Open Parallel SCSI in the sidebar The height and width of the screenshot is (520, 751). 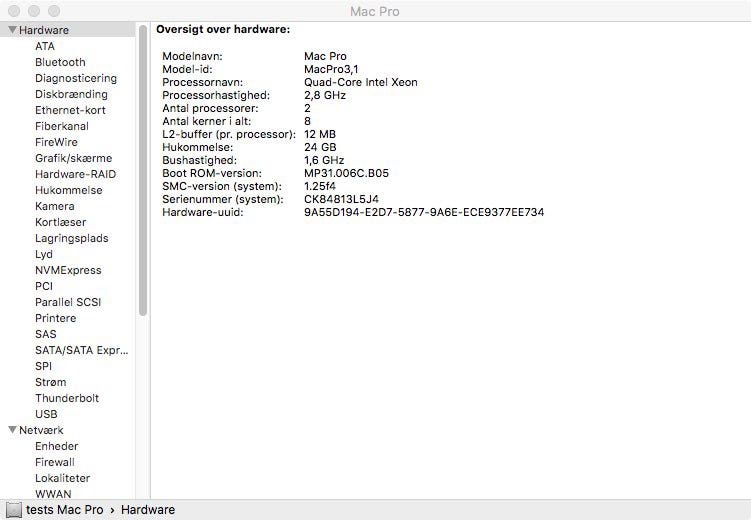click(x=68, y=303)
